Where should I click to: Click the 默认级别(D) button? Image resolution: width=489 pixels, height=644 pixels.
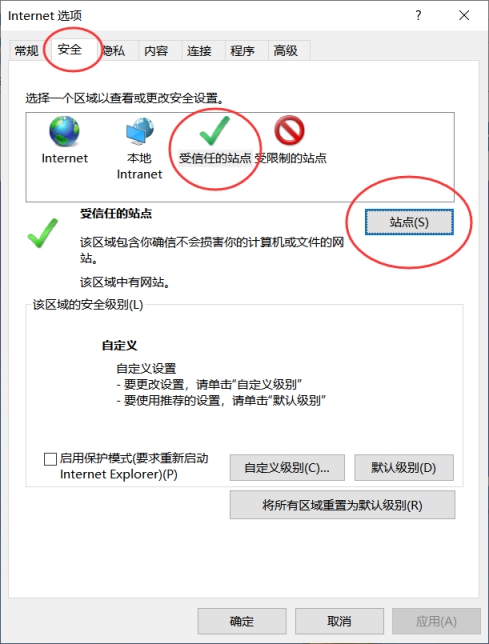(404, 467)
